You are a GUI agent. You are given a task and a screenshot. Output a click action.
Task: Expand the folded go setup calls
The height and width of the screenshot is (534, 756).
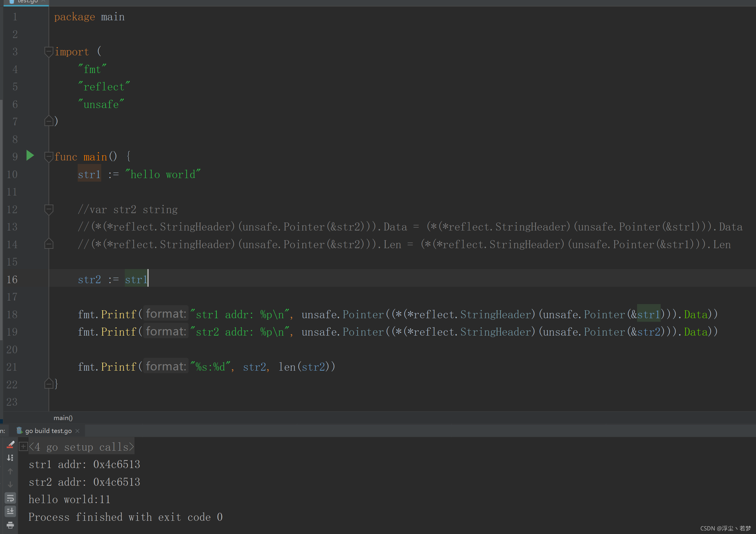[x=23, y=447]
